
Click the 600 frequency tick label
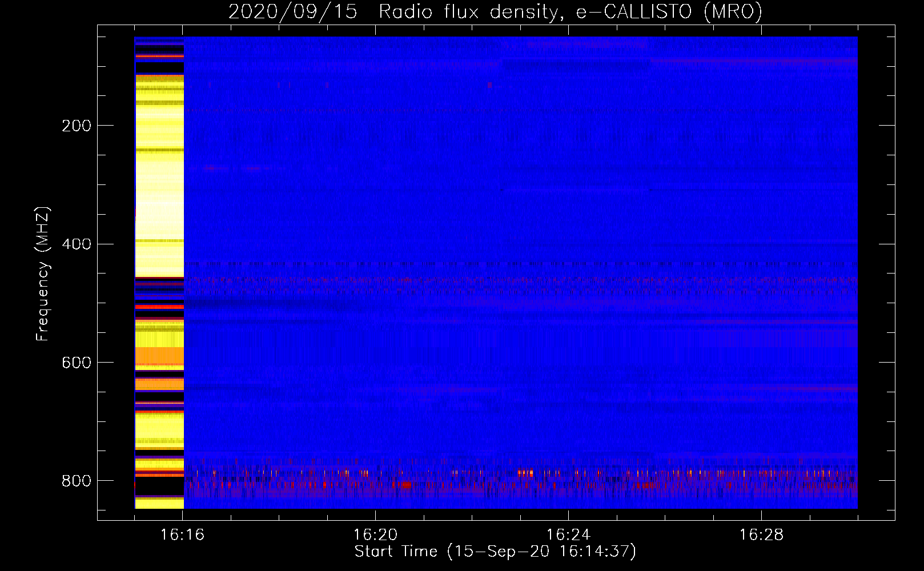[x=77, y=363]
